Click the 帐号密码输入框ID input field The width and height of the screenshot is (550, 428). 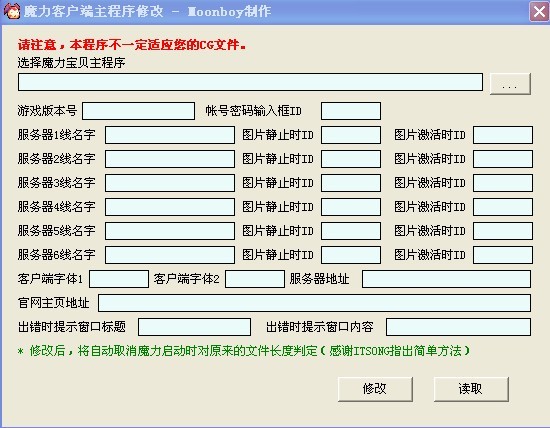(x=351, y=111)
